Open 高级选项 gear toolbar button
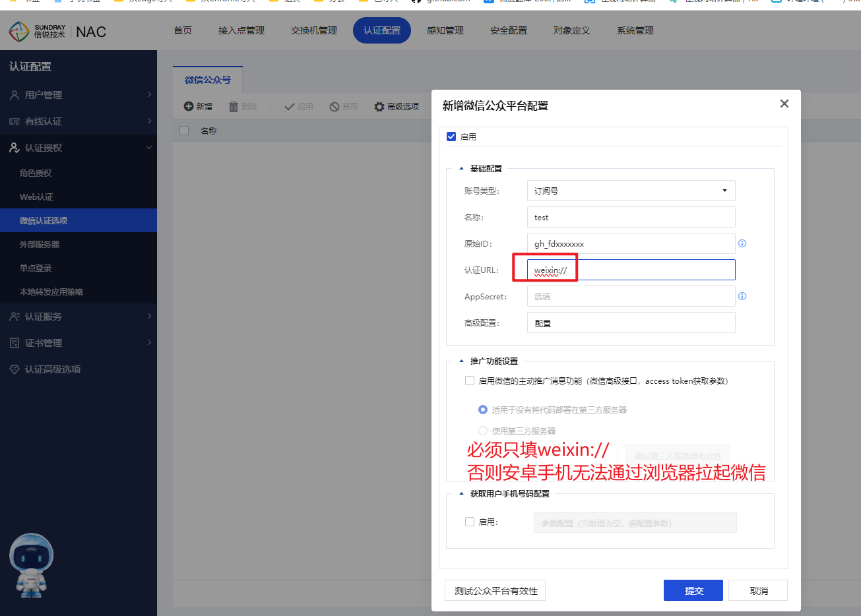Viewport: 861px width, 616px height. click(397, 106)
